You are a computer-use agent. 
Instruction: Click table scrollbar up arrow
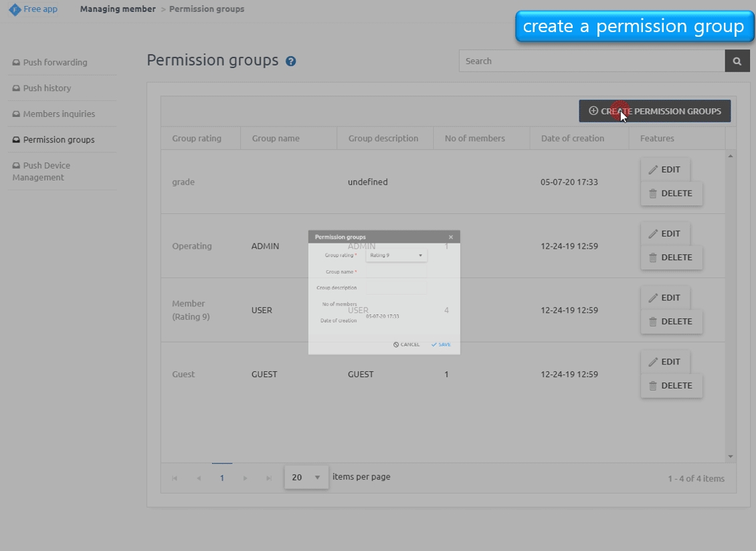coord(731,156)
